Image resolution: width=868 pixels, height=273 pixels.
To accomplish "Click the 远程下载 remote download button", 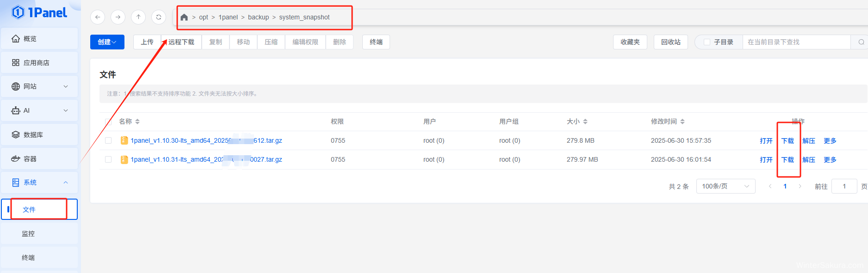I will pyautogui.click(x=181, y=42).
